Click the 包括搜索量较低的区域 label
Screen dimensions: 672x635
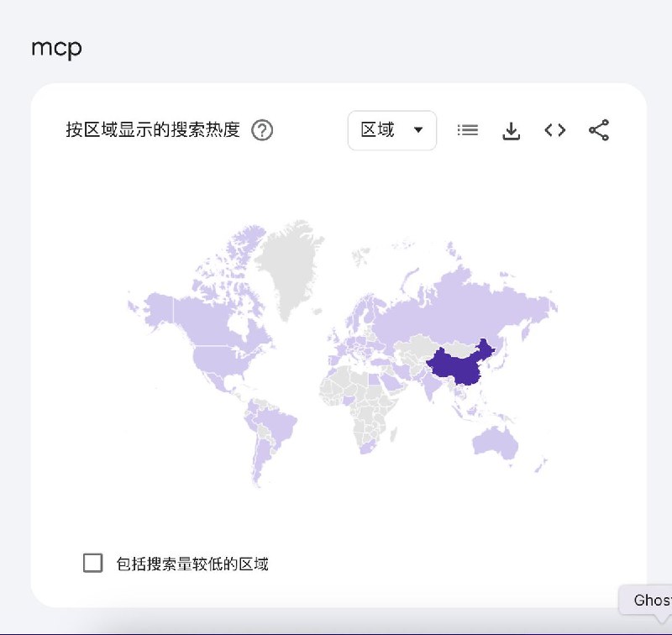tap(192, 564)
